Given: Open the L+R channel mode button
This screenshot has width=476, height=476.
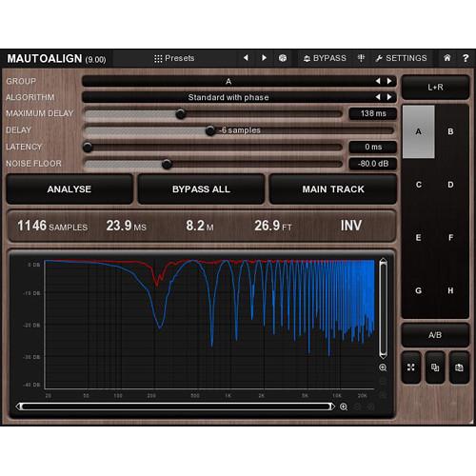Looking at the screenshot, I should (435, 88).
